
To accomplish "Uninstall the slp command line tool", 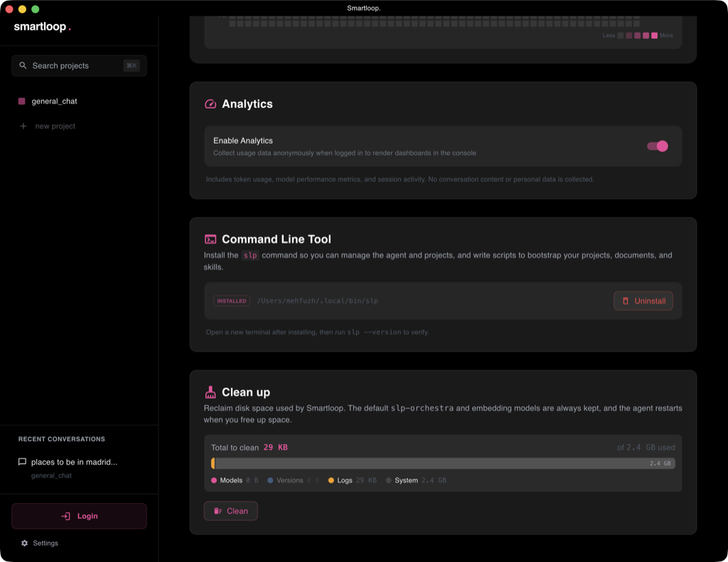I will (x=643, y=301).
